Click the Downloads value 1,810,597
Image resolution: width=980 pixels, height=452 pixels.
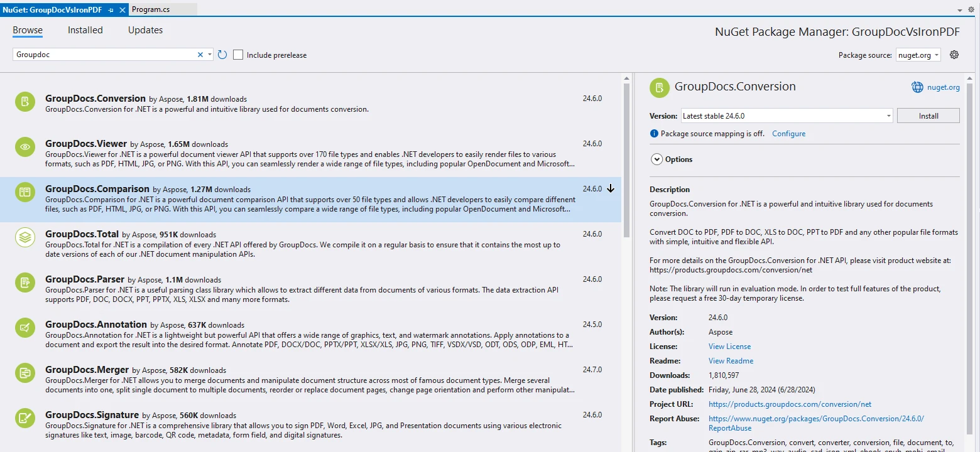click(x=724, y=375)
